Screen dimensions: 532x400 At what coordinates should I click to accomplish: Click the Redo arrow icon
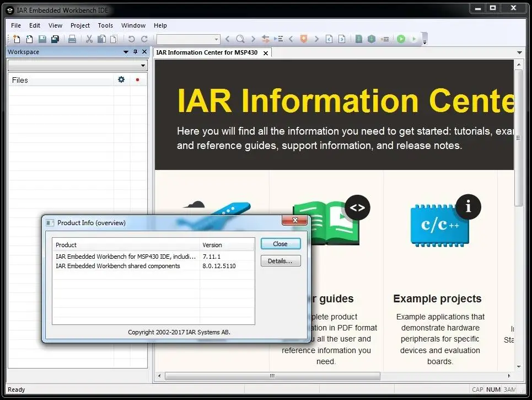click(144, 39)
